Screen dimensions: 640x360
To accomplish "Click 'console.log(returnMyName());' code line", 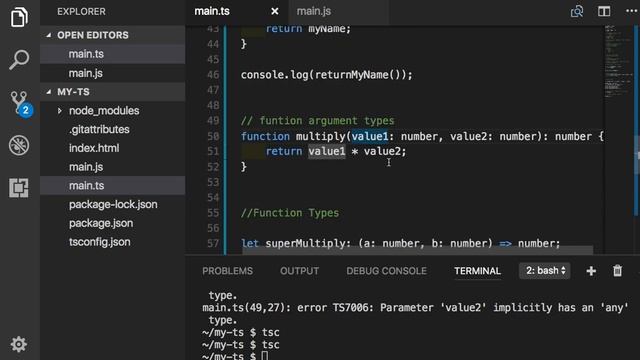I will [327, 75].
